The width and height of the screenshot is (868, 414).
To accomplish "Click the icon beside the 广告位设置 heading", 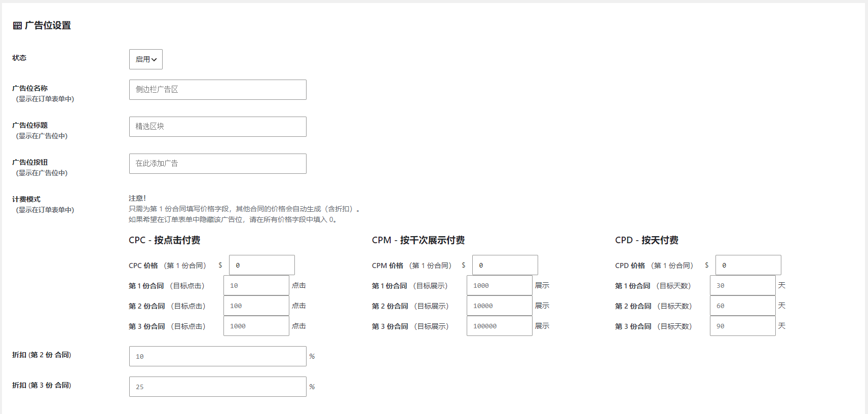I will tap(17, 26).
